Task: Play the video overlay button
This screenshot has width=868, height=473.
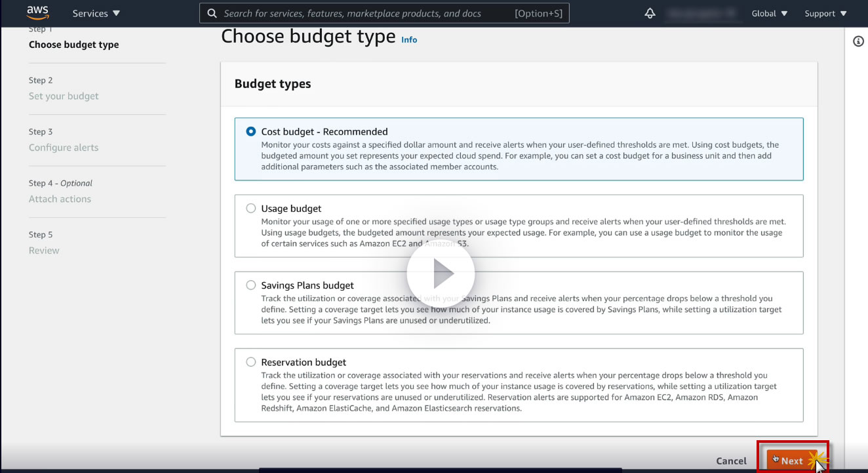Action: [441, 274]
